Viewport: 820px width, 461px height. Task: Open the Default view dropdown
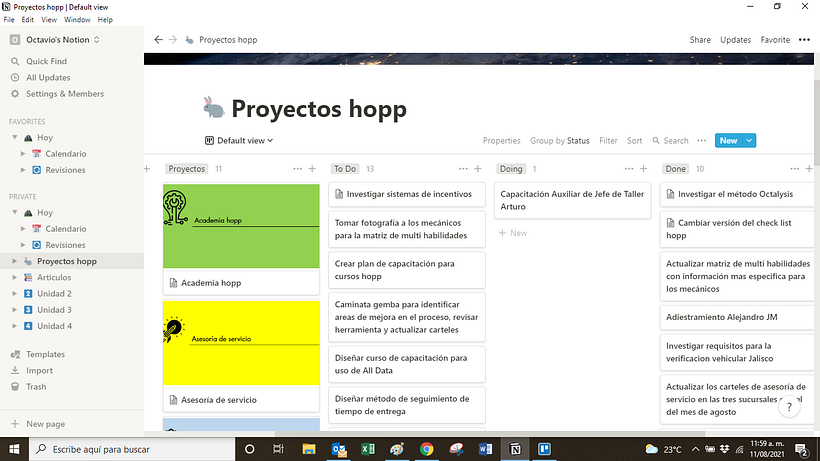(x=239, y=141)
